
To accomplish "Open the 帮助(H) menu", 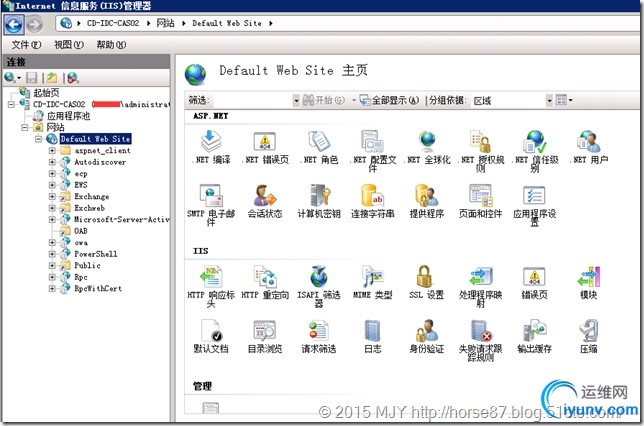I will [111, 44].
